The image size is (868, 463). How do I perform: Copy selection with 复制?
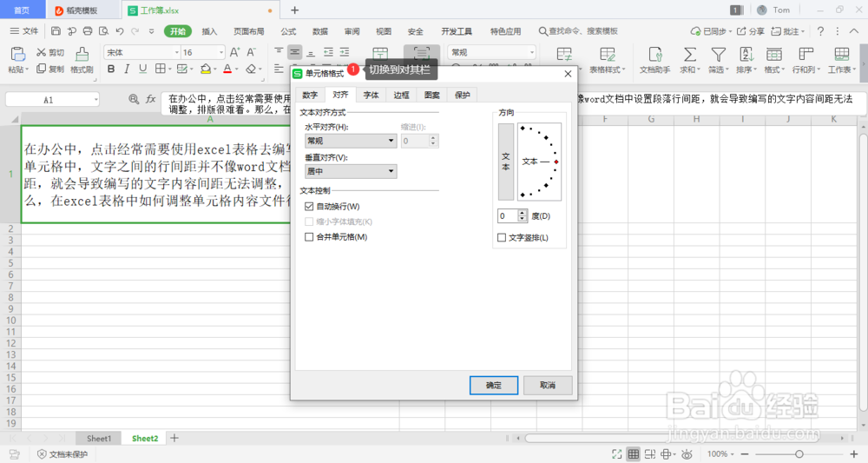[50, 69]
